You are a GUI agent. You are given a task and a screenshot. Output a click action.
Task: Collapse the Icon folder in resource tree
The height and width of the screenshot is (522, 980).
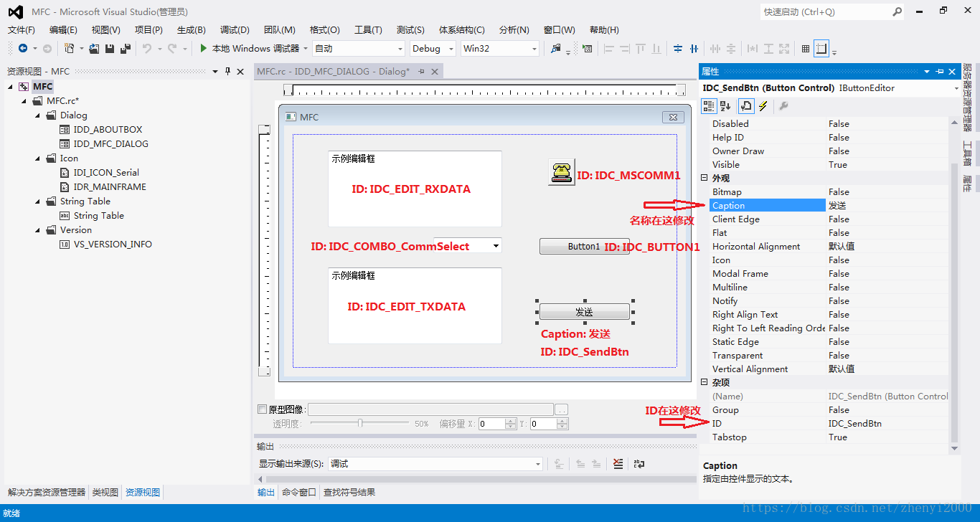(x=38, y=158)
